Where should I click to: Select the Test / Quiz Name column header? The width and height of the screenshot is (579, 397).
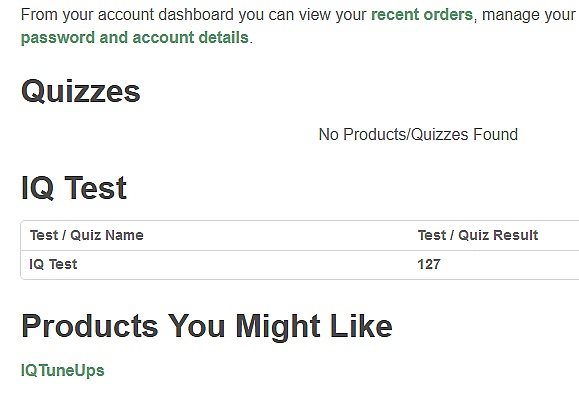tap(87, 235)
